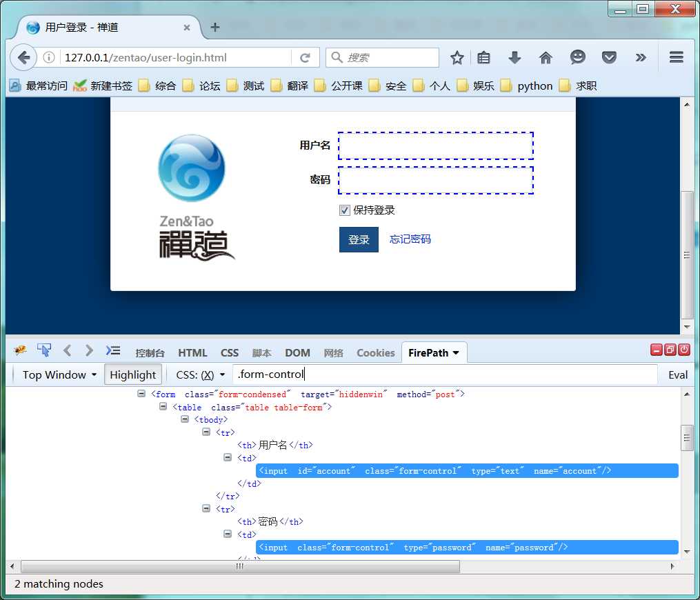Switch to the 脚本 tab

(261, 352)
